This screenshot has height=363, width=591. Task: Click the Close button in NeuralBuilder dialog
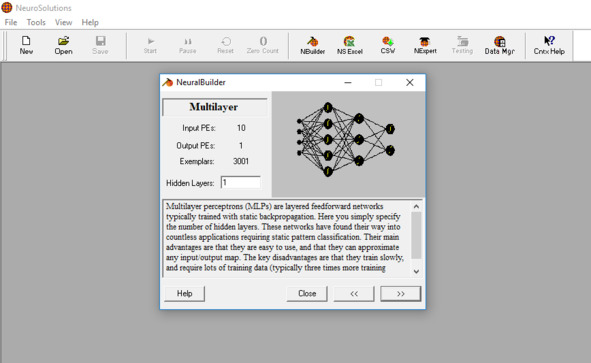pos(307,294)
